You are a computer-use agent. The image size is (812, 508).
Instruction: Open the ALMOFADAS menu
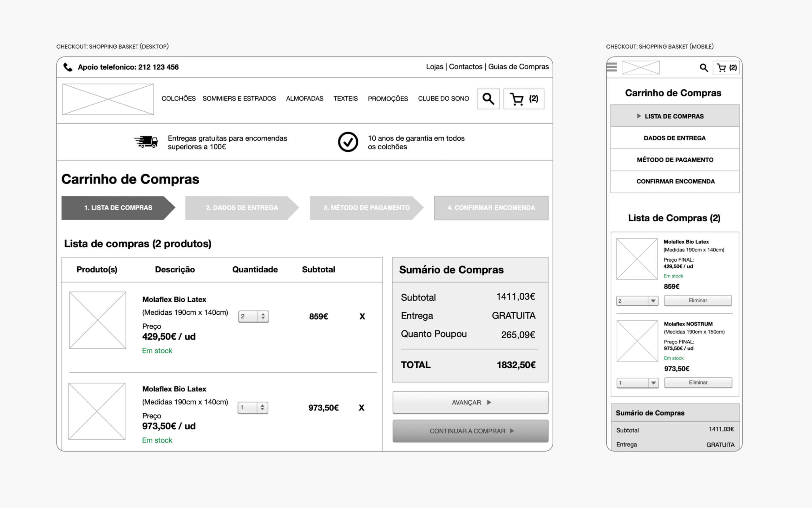(305, 98)
